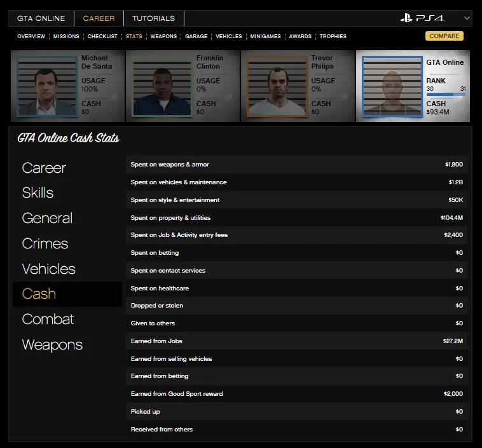The width and height of the screenshot is (482, 448).
Task: Open the Missions submenu link
Action: [66, 37]
